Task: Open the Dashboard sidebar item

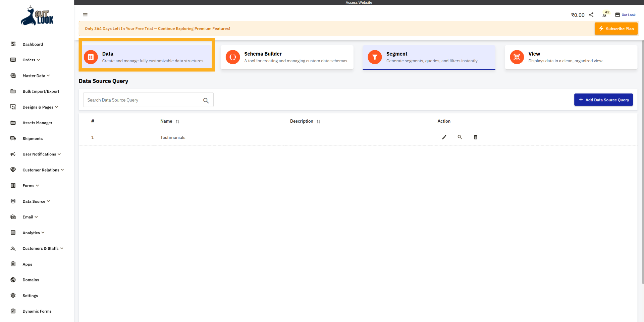Action: point(33,44)
